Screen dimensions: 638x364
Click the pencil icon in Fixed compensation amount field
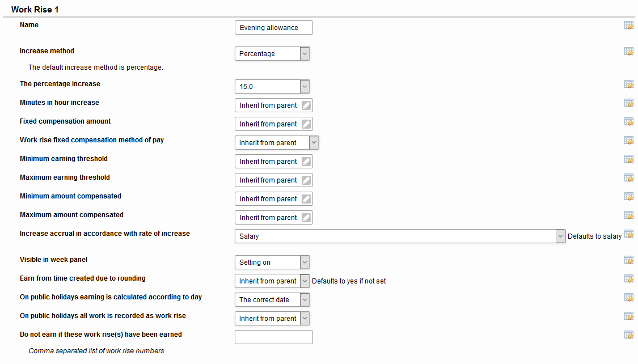click(306, 124)
